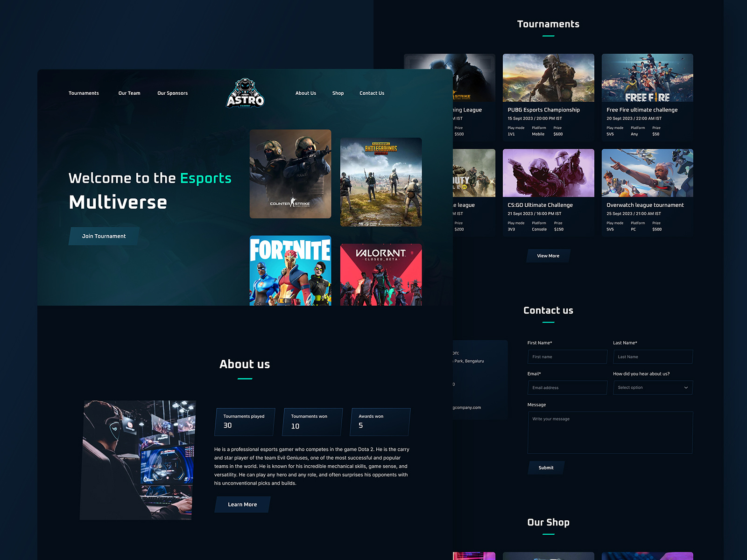Image resolution: width=747 pixels, height=560 pixels.
Task: Submit the contact form
Action: (546, 468)
